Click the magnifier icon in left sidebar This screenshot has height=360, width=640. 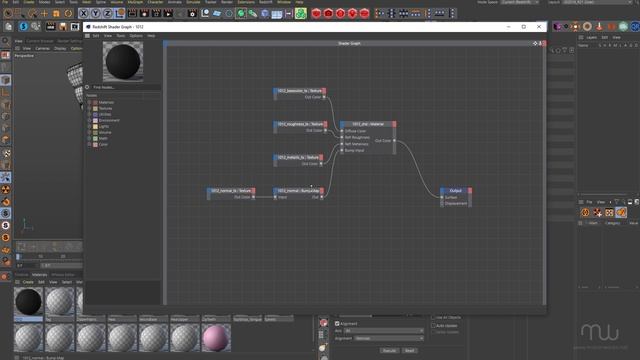tap(6, 41)
